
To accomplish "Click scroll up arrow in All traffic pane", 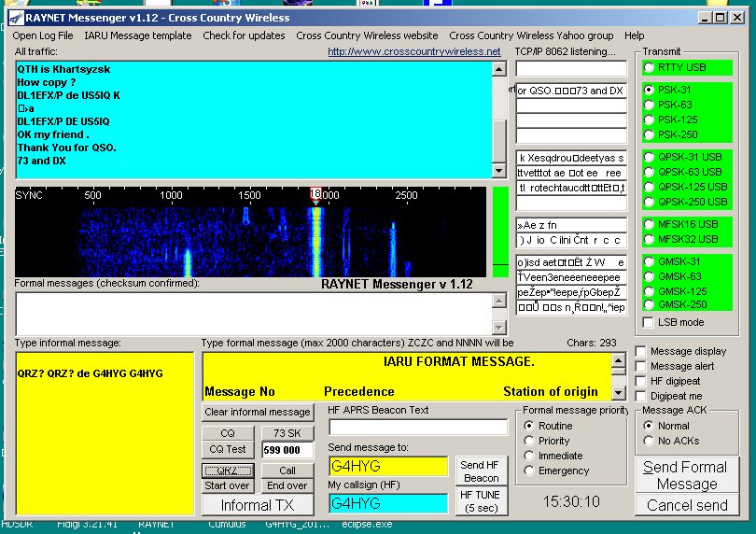I will click(499, 69).
